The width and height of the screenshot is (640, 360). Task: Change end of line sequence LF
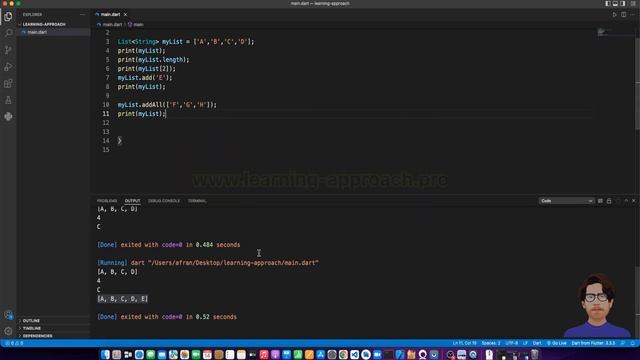tap(525, 343)
